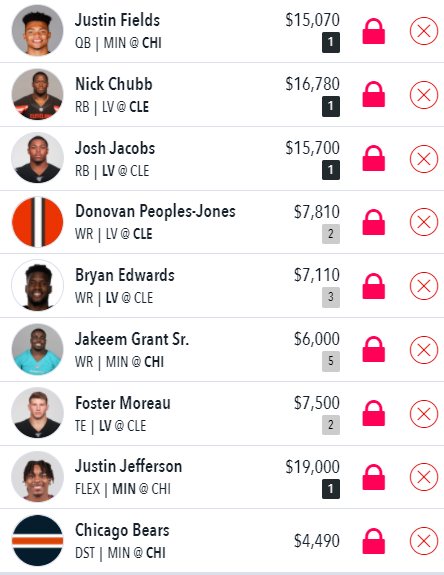
Task: Open Justin Jefferson player name link
Action: (x=128, y=466)
